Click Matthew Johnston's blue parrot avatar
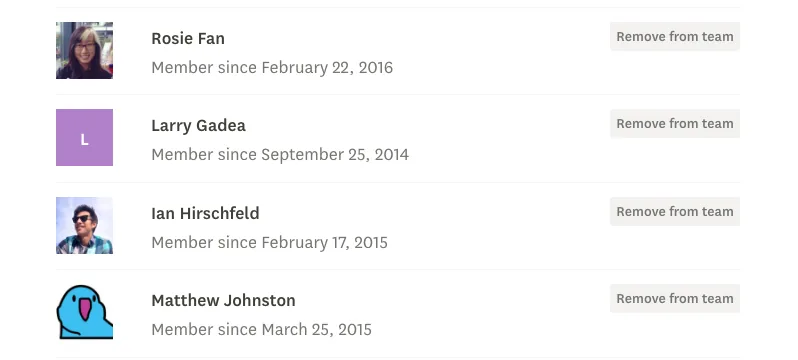Image resolution: width=798 pixels, height=360 pixels. point(84,312)
